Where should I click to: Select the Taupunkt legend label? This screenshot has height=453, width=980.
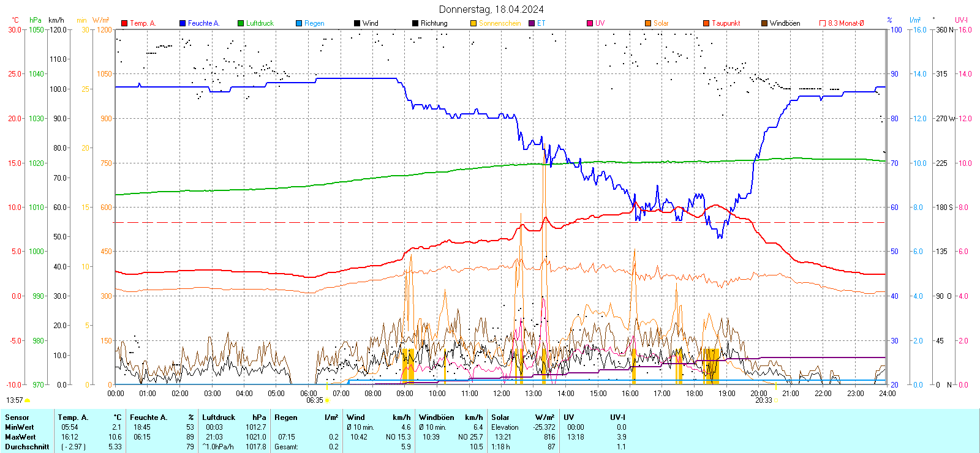click(x=726, y=23)
